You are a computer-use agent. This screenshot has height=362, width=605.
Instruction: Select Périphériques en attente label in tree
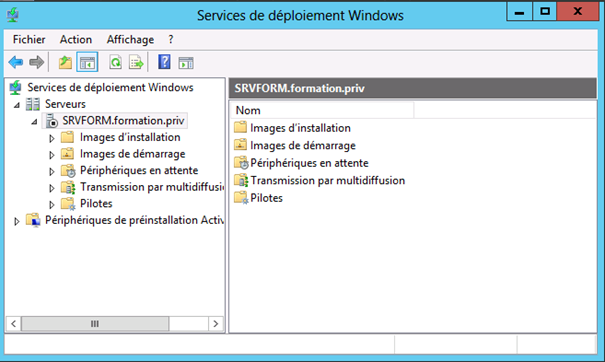[x=139, y=171]
